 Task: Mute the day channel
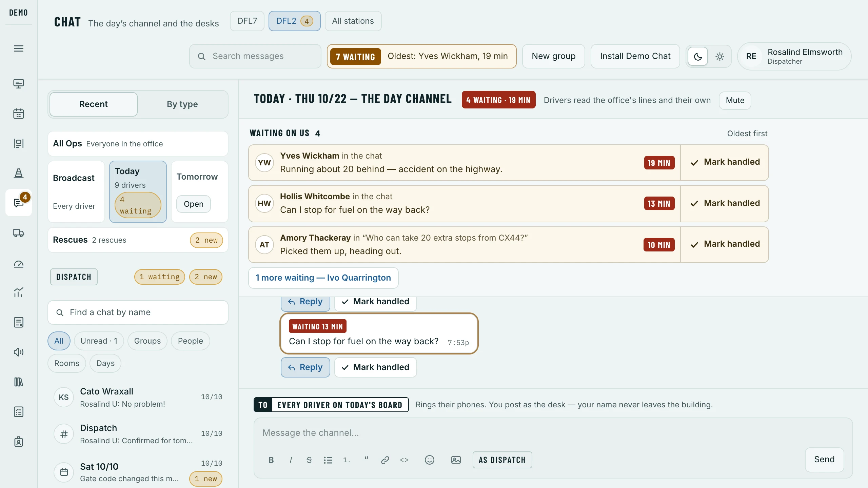click(x=735, y=100)
